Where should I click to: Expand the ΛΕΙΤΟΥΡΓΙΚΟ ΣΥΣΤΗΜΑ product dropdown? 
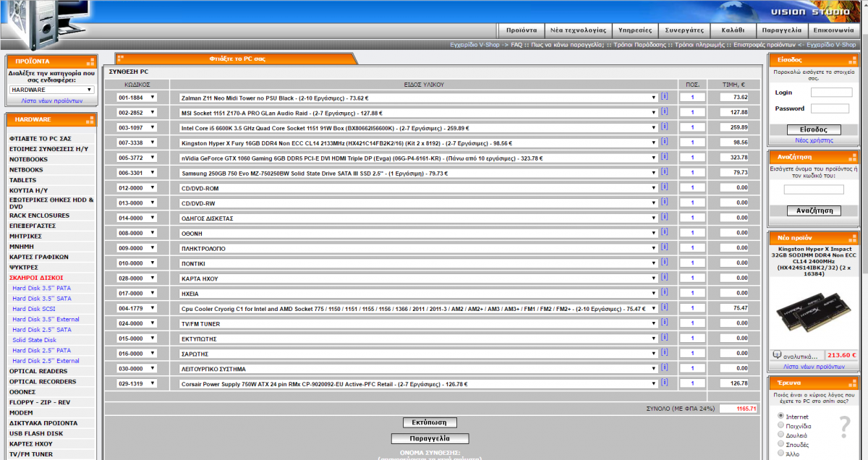(419, 369)
